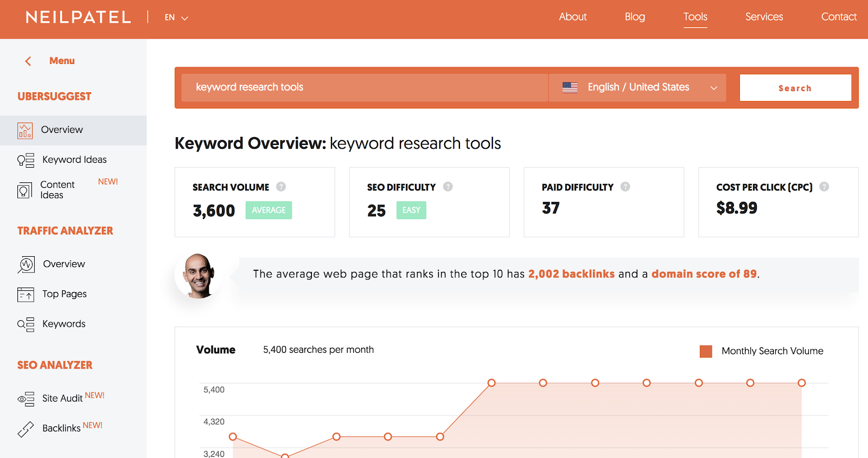Screen dimensions: 868x458
Task: Open the EN language dropdown
Action: pyautogui.click(x=176, y=18)
